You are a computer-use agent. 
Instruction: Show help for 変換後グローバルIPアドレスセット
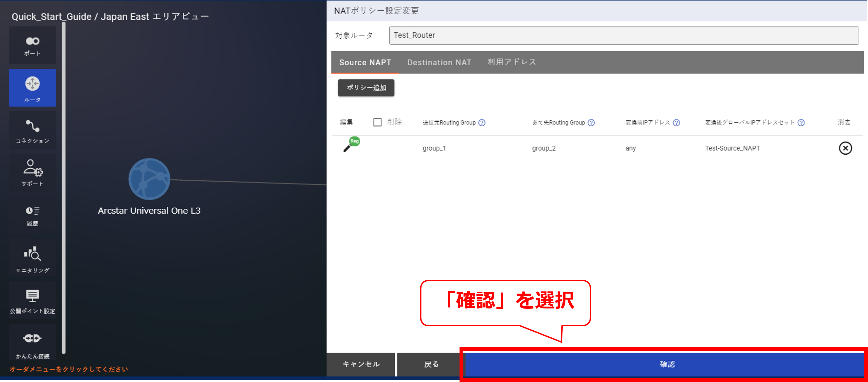tap(801, 123)
